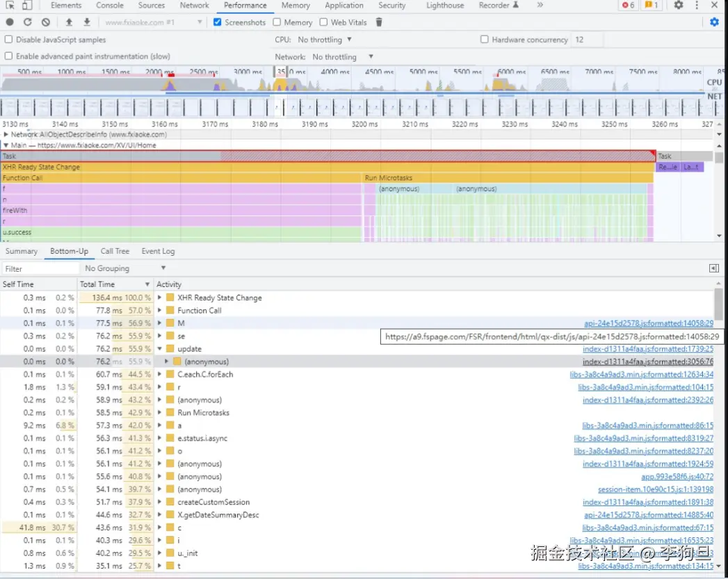Open capture settings blue gear icon
The image size is (728, 579).
pos(714,22)
